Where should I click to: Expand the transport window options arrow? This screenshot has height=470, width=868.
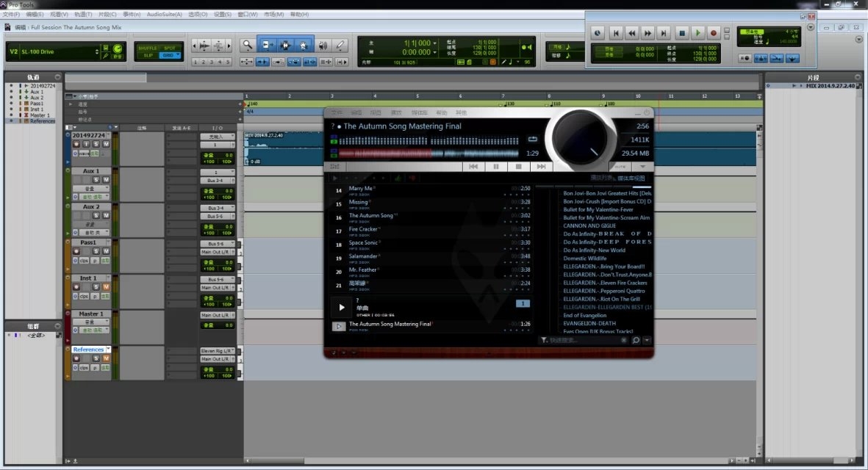click(811, 27)
